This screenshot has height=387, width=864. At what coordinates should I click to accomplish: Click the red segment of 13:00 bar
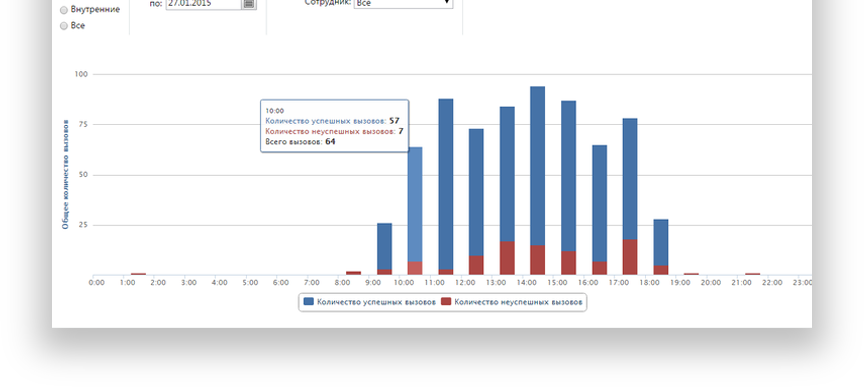point(507,258)
